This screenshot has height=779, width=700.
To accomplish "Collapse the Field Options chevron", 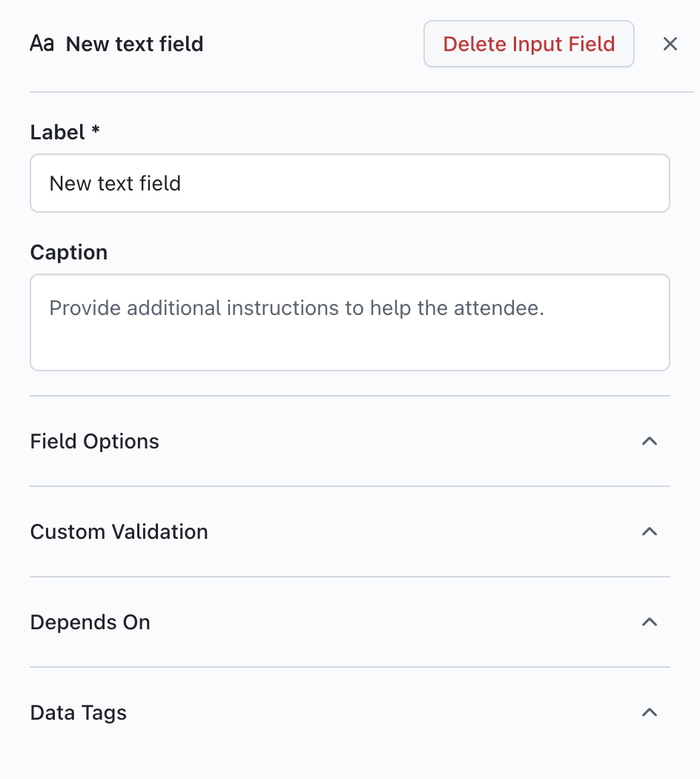I will point(650,442).
